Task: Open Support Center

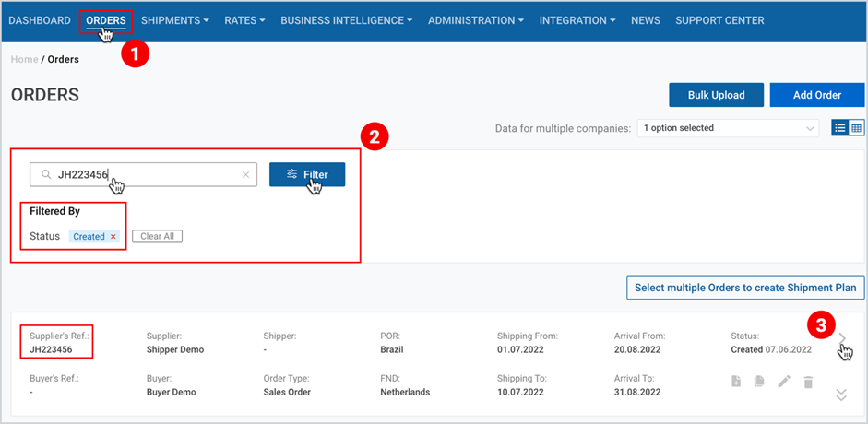Action: [x=719, y=20]
